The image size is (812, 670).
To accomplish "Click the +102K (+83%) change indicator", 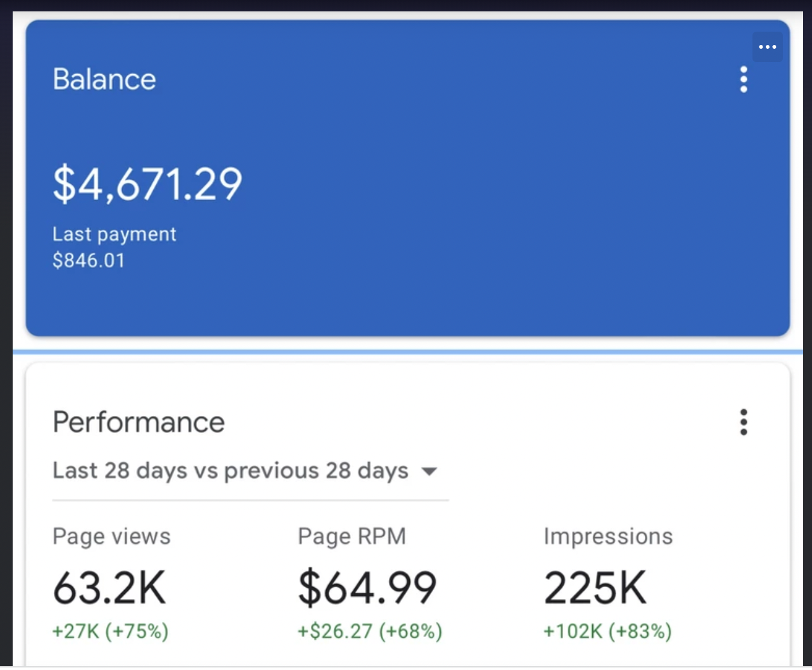I will coord(608,631).
